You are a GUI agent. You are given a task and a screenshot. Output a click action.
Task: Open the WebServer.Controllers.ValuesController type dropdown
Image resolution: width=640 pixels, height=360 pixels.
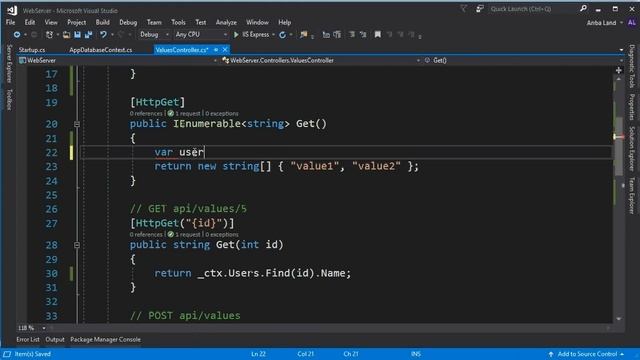tap(320, 60)
